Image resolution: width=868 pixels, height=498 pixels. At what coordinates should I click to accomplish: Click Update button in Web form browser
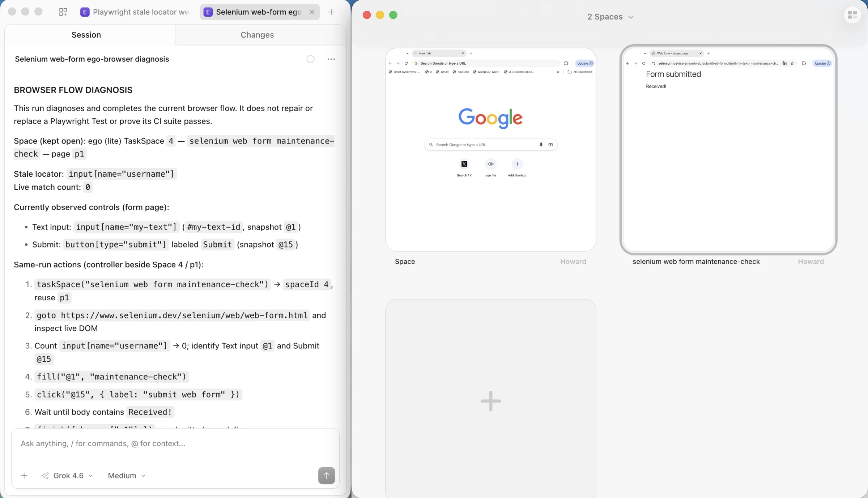click(x=822, y=63)
